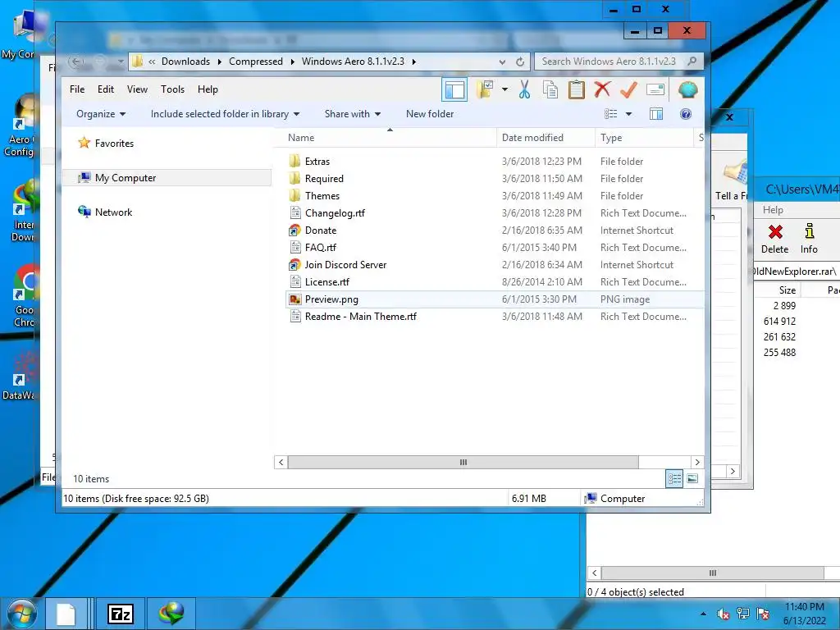Viewport: 840px width, 630px height.
Task: Expand the Organize dropdown
Action: point(101,113)
